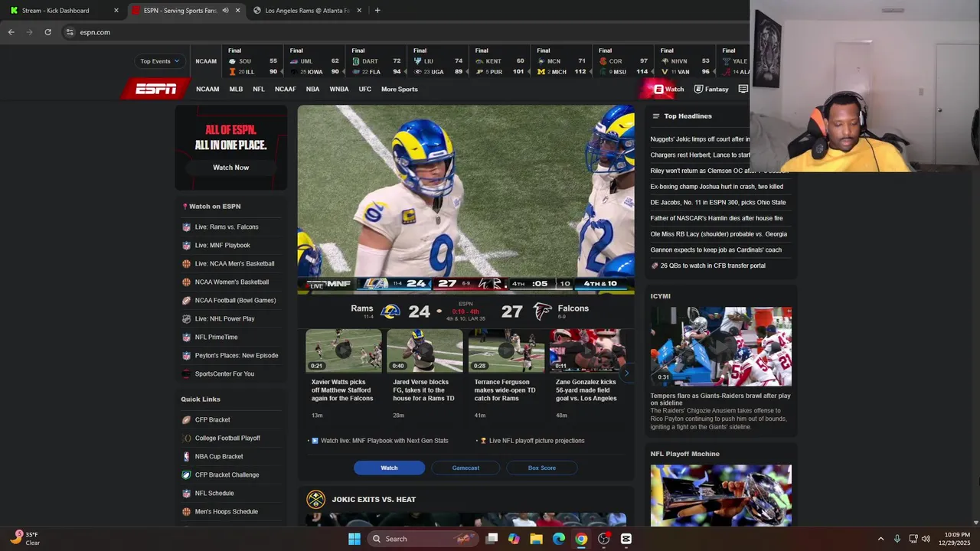The width and height of the screenshot is (980, 551).
Task: Launch Copilot from the taskbar
Action: point(514,539)
